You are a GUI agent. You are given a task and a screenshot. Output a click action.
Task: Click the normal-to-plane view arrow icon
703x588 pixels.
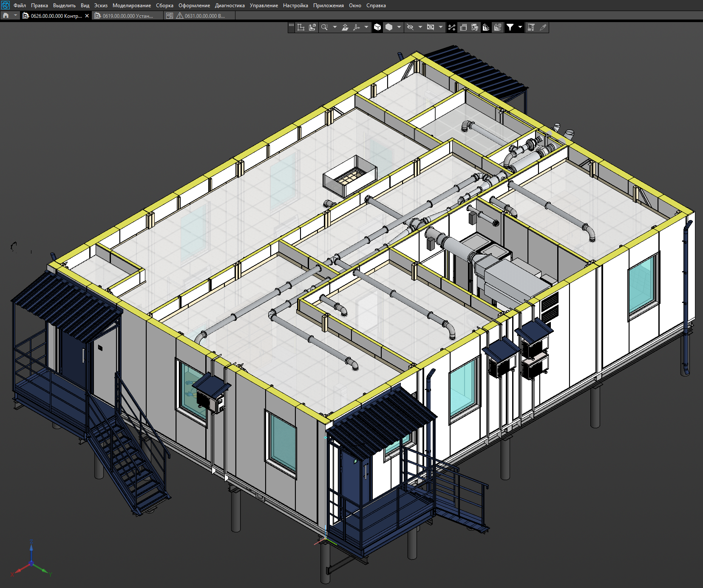(x=345, y=28)
